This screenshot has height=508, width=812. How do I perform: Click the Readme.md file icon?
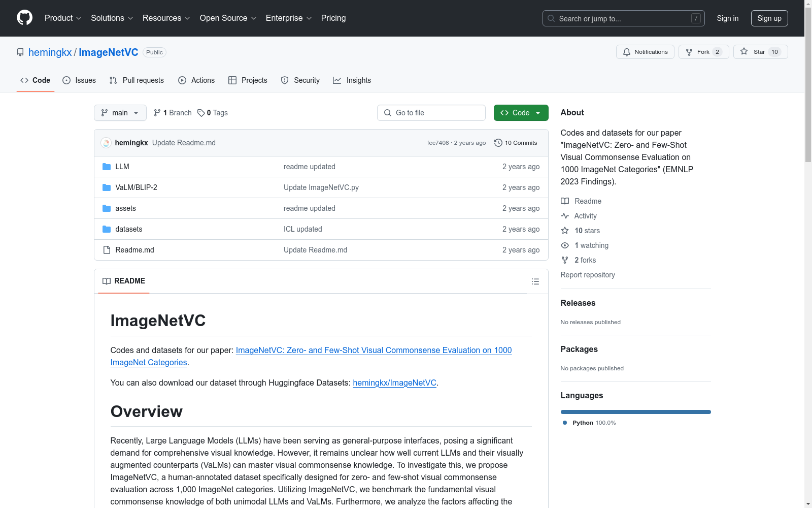click(x=107, y=250)
